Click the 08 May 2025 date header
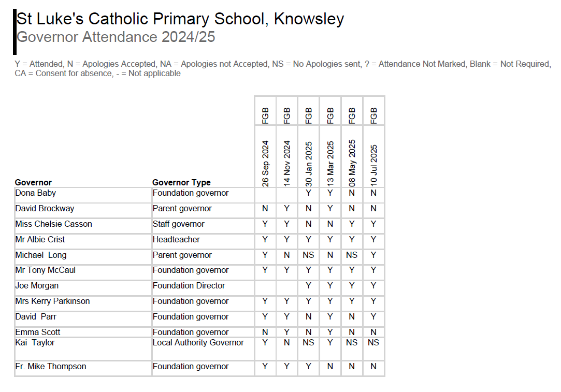 pos(352,163)
